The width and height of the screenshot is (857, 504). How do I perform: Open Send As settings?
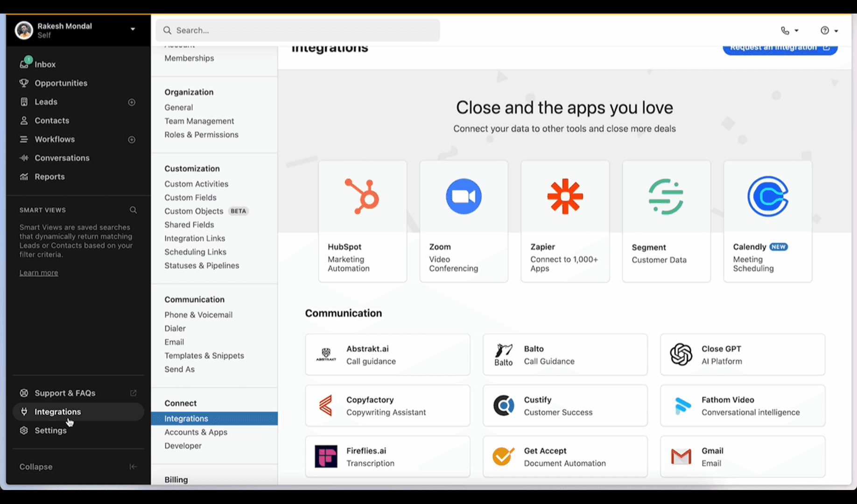point(179,369)
